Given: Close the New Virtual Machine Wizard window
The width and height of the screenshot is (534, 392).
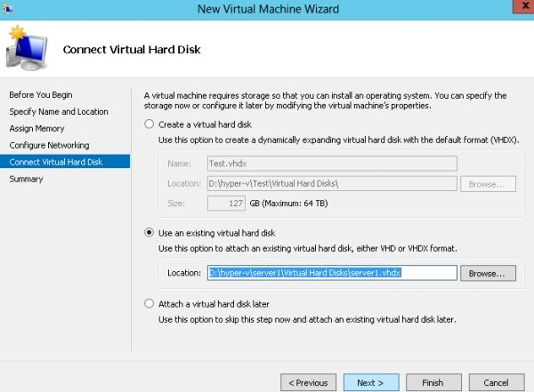Looking at the screenshot, I should point(524,6).
